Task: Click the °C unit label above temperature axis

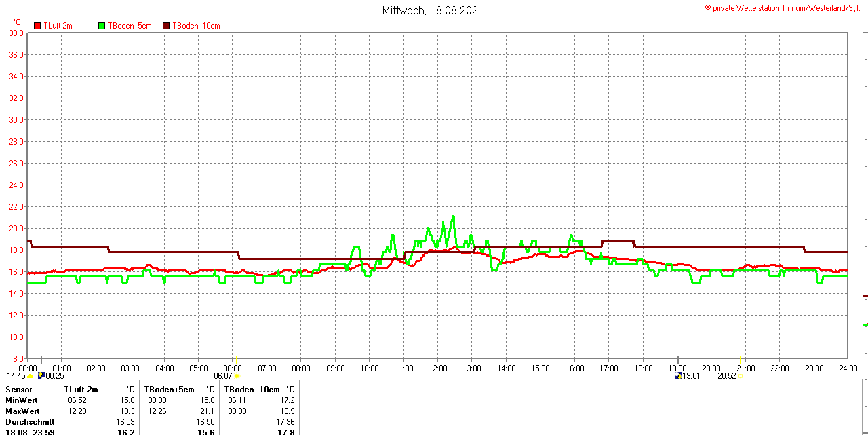Action: 17,22
